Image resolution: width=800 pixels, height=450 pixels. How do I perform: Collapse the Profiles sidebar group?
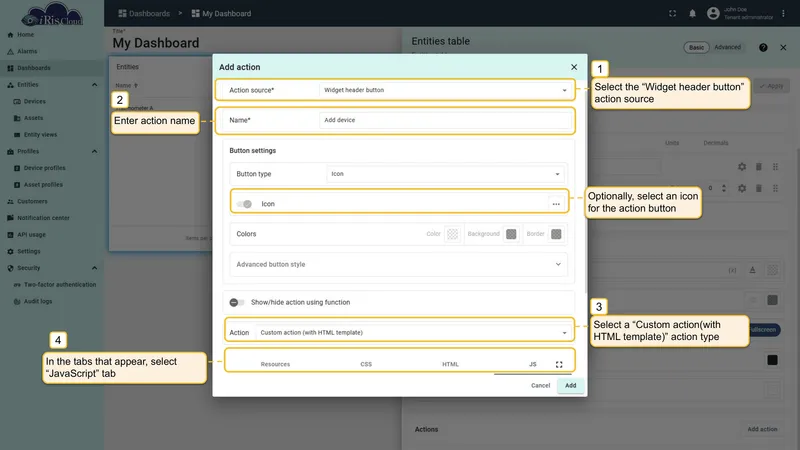94,152
